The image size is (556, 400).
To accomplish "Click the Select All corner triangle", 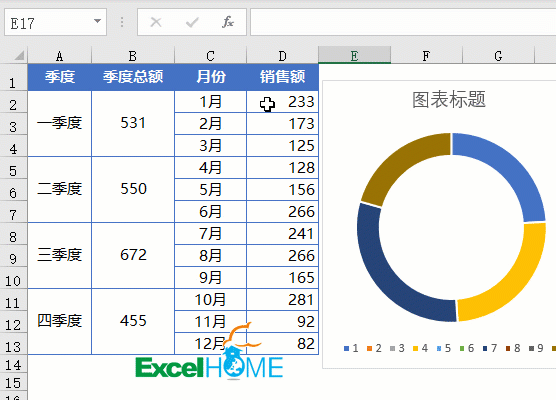I will 19,55.
